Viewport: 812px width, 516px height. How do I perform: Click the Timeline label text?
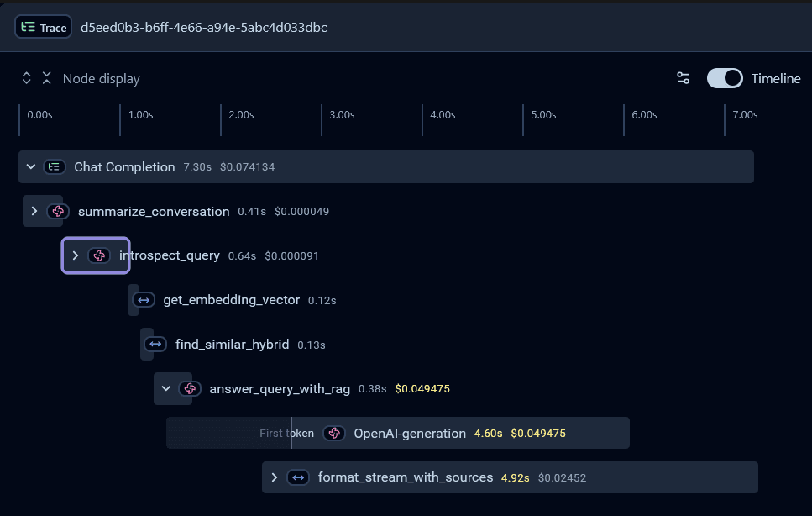coord(776,79)
